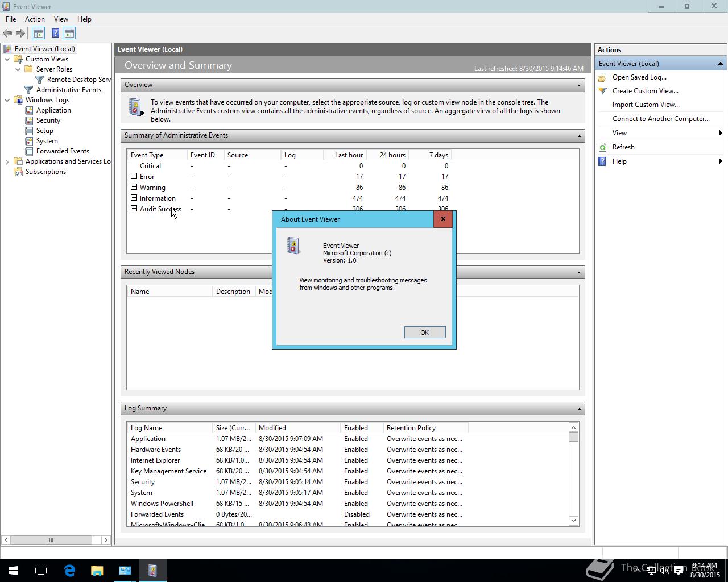Expand the Audit Success event type row
This screenshot has height=582, width=728.
[x=134, y=209]
